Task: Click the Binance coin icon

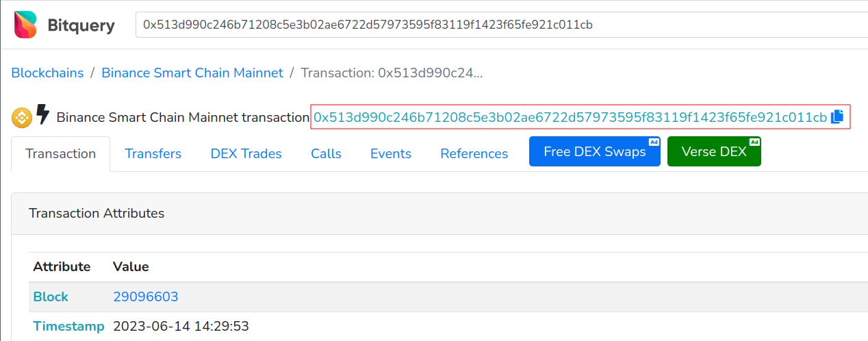Action: pos(22,118)
